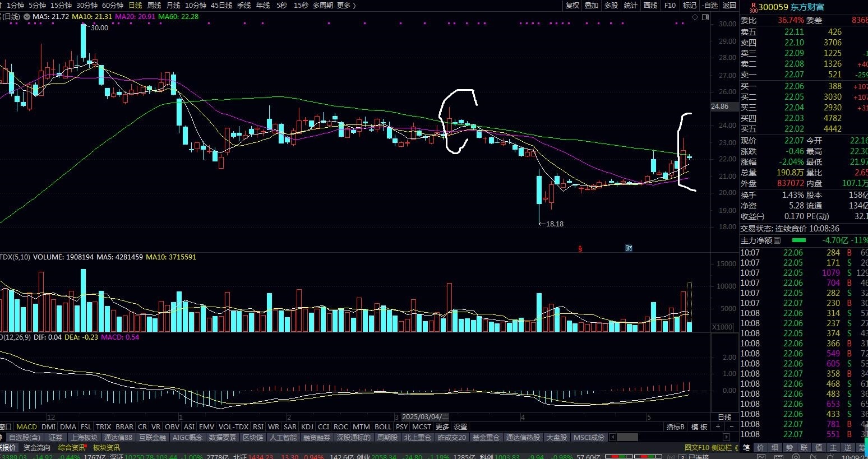Screen dimensions: 868x459
Task: Click the R300 margin-trading badge next to stock code
Action: click(x=753, y=7)
